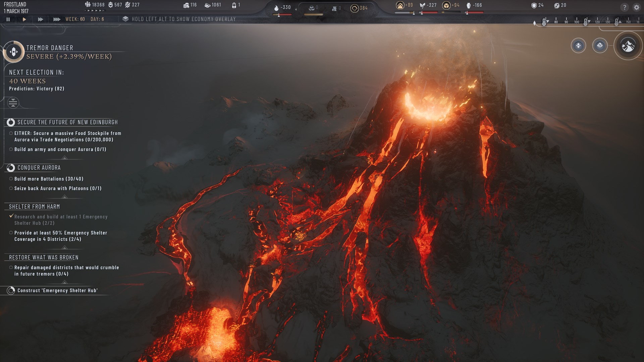This screenshot has width=644, height=362.
Task: Open the Settings gear menu
Action: (x=636, y=7)
